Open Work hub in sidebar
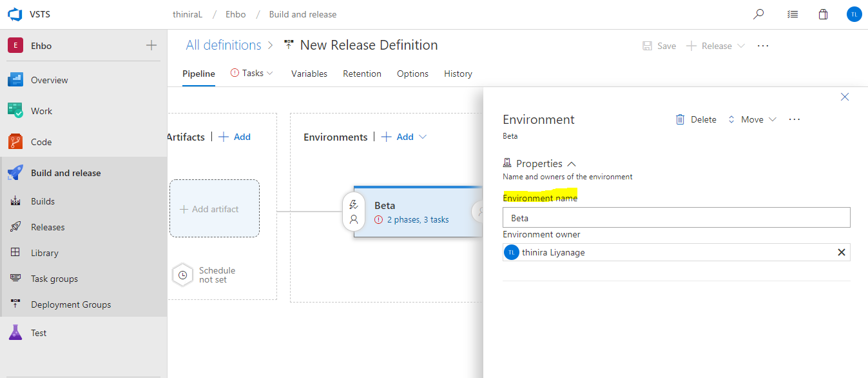Screen dimensions: 868x378 point(41,111)
